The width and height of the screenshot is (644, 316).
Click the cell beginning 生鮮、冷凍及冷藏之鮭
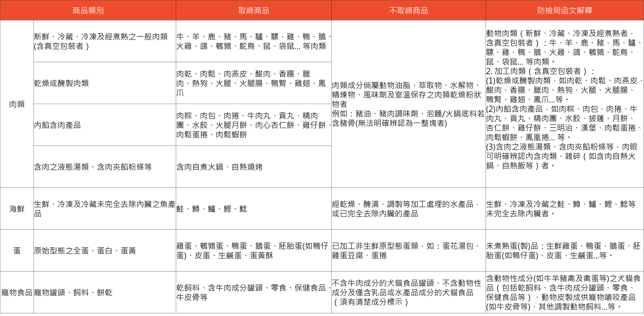[565, 208]
